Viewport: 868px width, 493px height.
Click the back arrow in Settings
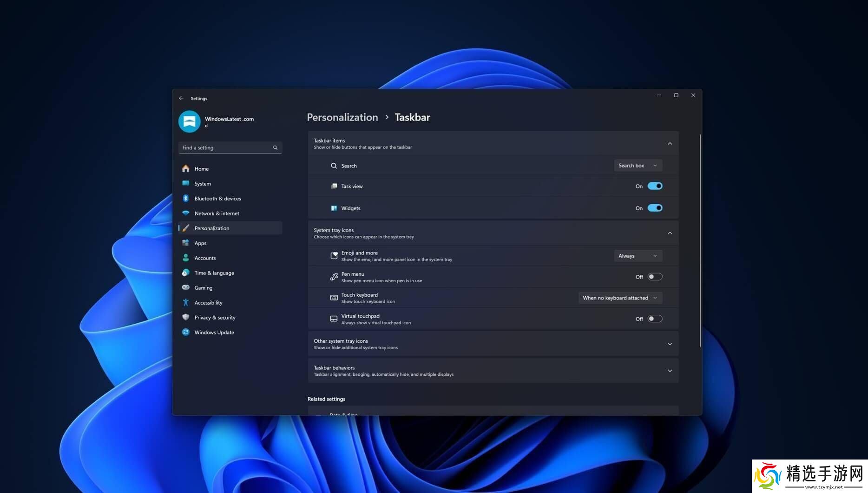coord(181,98)
